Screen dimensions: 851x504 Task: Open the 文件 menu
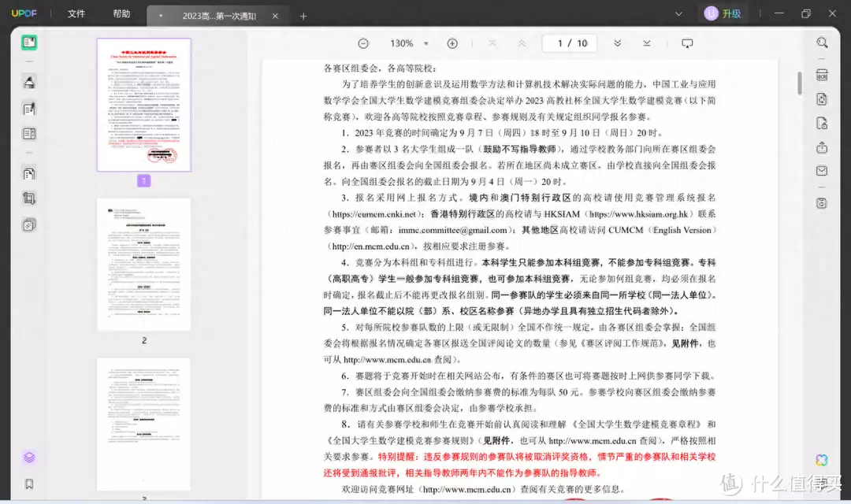[x=76, y=14]
